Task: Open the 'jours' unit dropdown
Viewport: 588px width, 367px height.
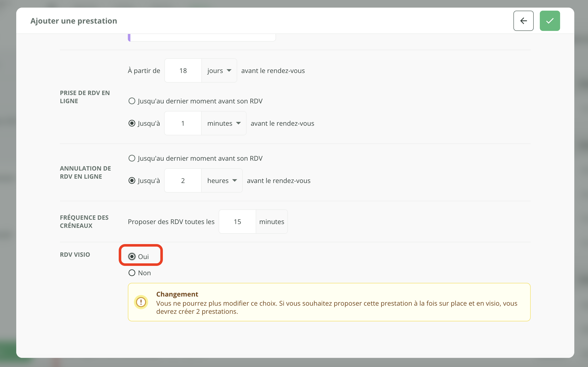Action: [219, 71]
